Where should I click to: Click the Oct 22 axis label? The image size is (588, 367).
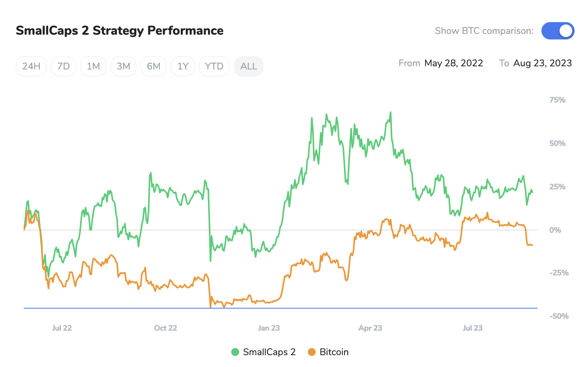coord(165,328)
